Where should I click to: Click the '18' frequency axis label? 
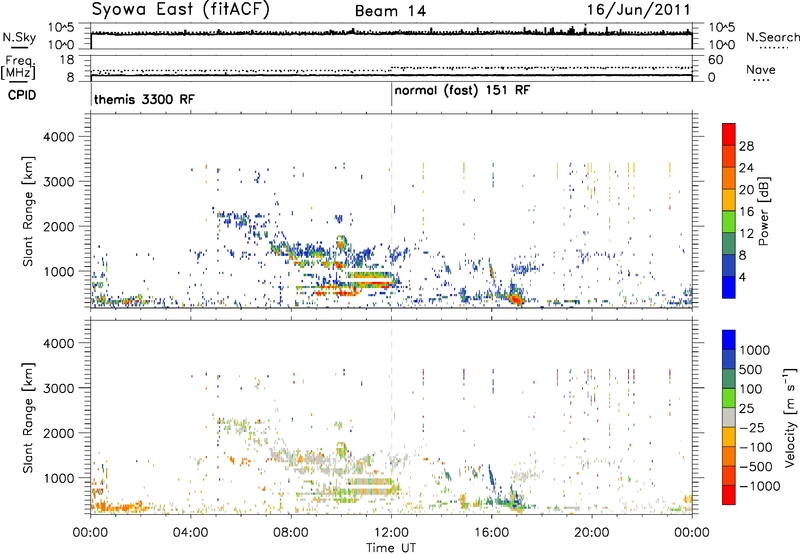pos(66,60)
